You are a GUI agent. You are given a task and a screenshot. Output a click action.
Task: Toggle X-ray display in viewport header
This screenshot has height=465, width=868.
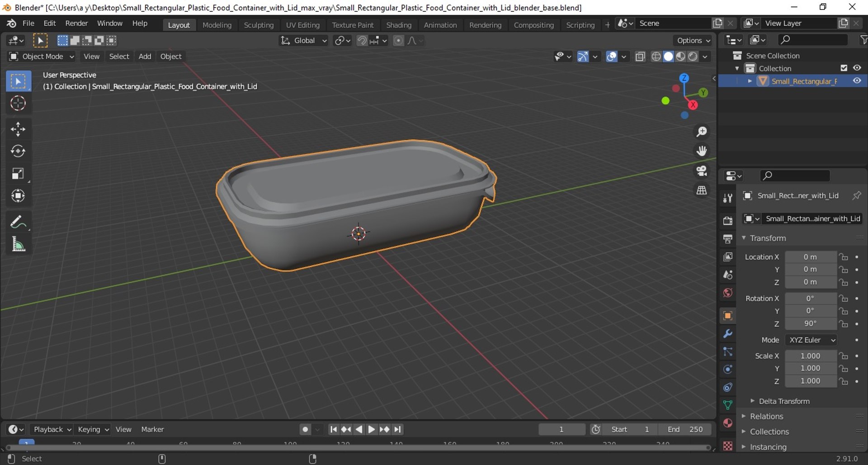point(640,57)
